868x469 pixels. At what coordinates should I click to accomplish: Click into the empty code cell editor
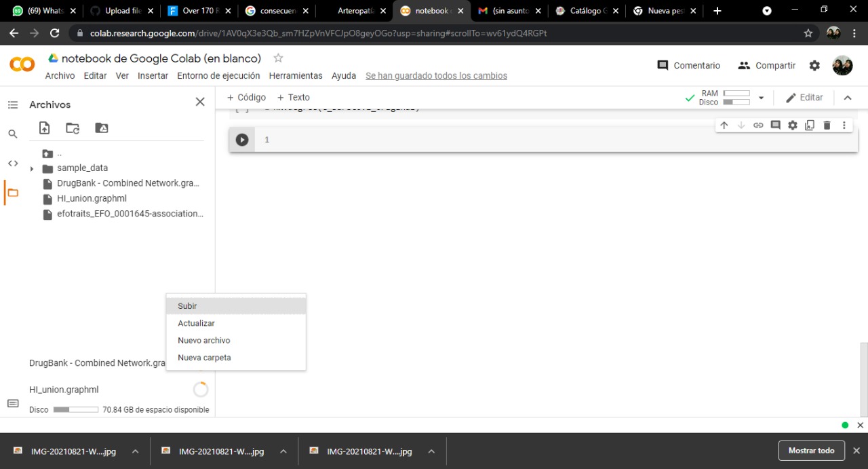(x=556, y=140)
